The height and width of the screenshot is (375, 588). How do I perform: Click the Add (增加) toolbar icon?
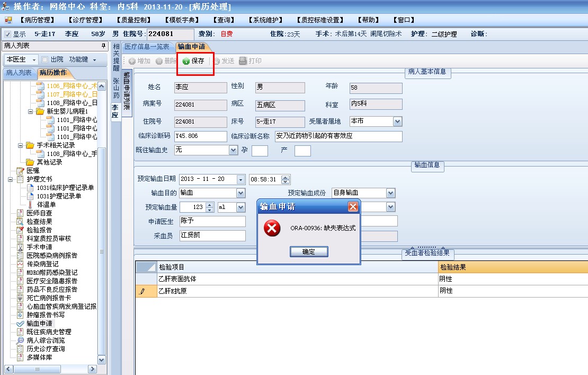pos(132,61)
